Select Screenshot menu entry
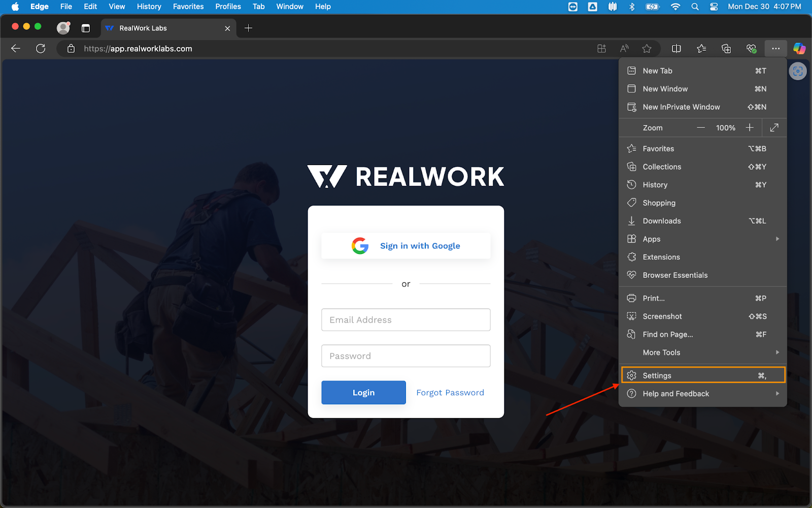Viewport: 812px width, 508px height. pyautogui.click(x=703, y=316)
